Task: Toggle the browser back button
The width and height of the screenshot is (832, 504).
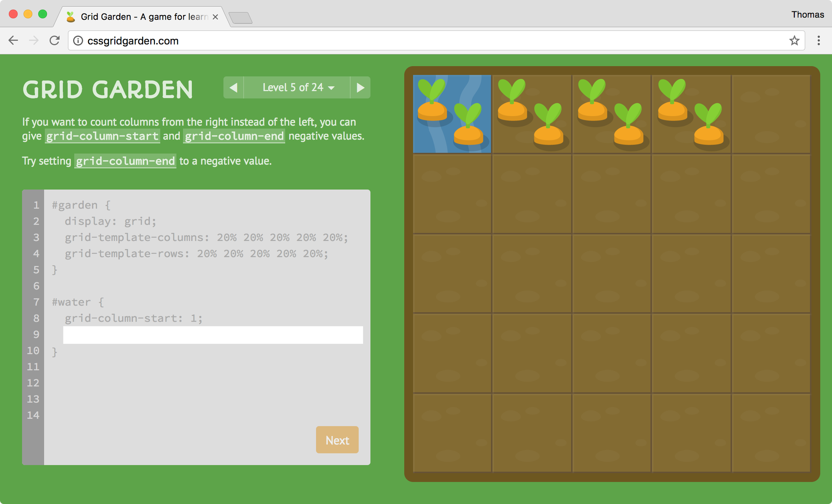Action: pyautogui.click(x=13, y=41)
